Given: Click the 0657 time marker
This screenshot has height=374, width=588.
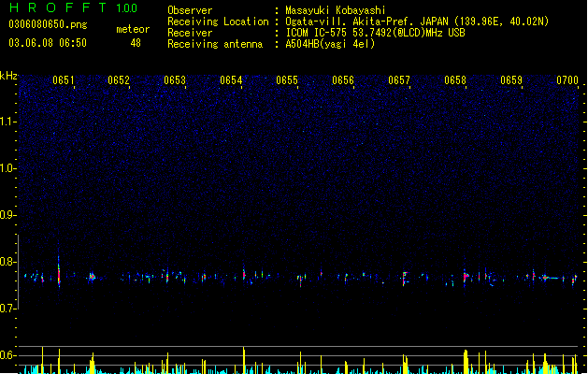Looking at the screenshot, I should [399, 80].
